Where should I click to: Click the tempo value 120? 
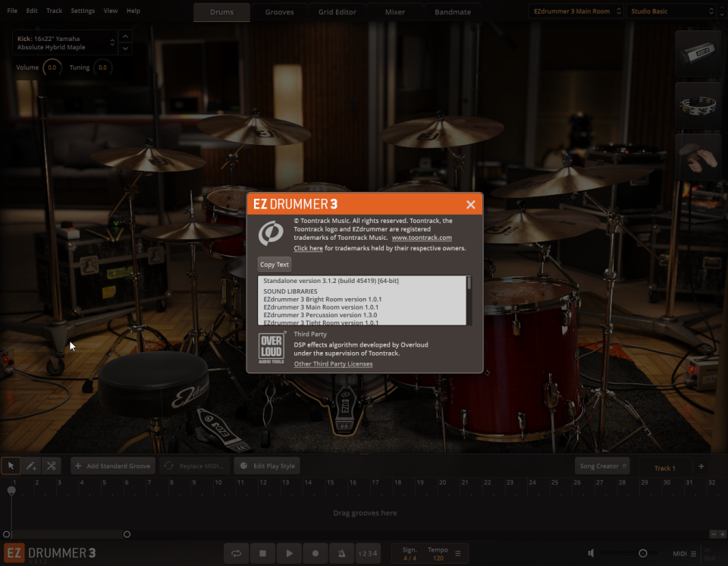pos(438,558)
